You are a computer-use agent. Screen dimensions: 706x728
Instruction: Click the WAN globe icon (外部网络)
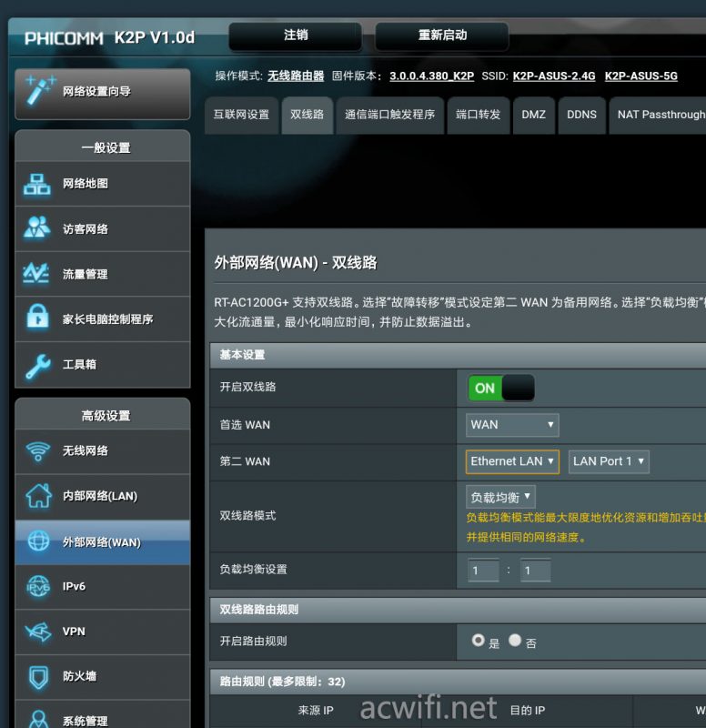point(38,541)
